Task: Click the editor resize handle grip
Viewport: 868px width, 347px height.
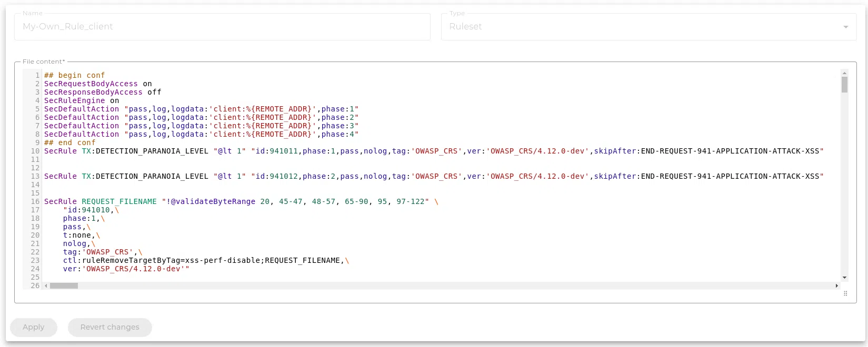Action: 845,294
